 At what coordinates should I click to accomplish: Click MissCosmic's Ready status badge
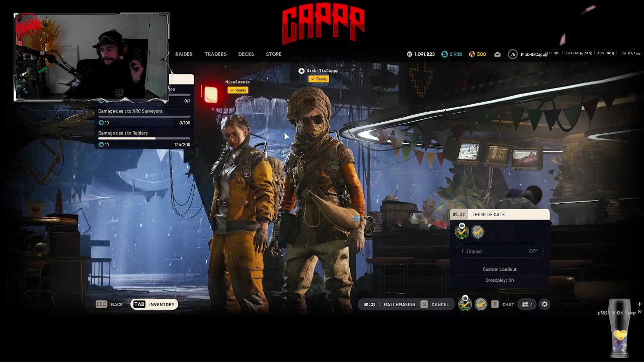coord(238,90)
